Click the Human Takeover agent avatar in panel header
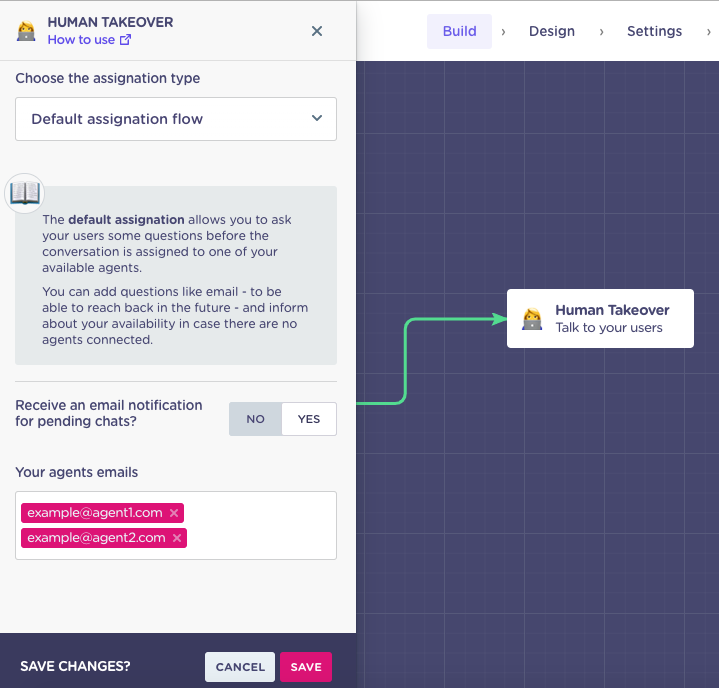The width and height of the screenshot is (719, 688). 26,31
